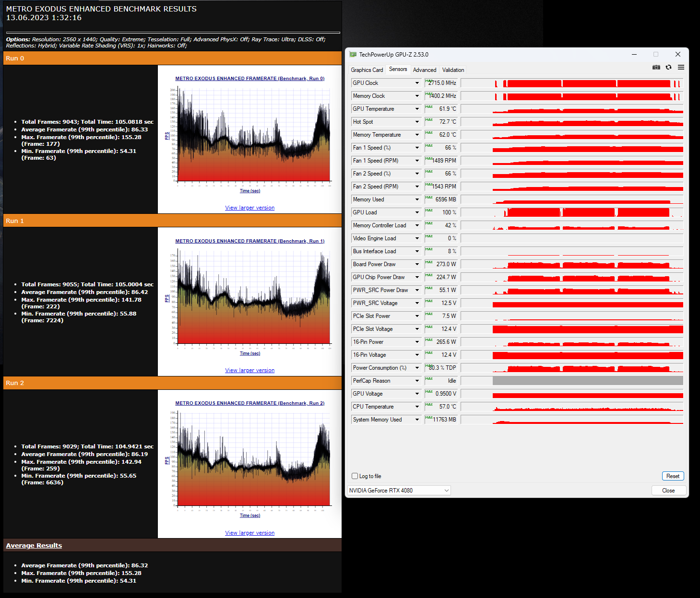The image size is (700, 598).
Task: Open the Board Power Draw dropdown
Action: click(x=417, y=264)
